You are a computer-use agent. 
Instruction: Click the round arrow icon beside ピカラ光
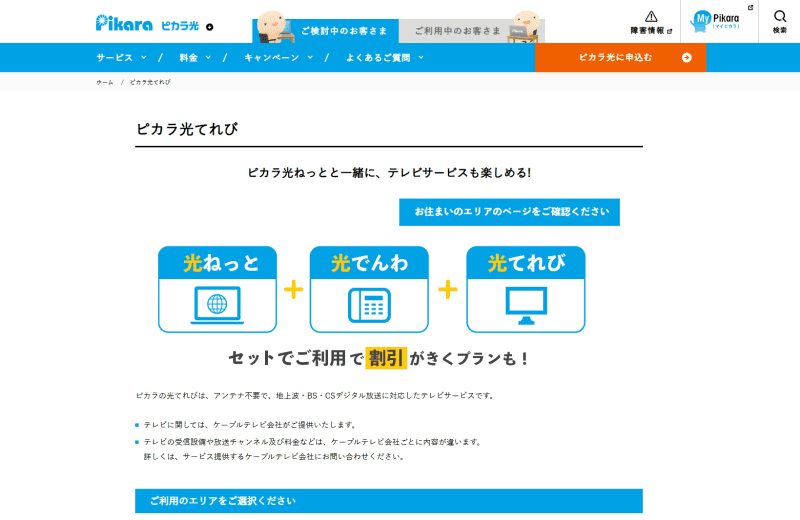(x=210, y=27)
